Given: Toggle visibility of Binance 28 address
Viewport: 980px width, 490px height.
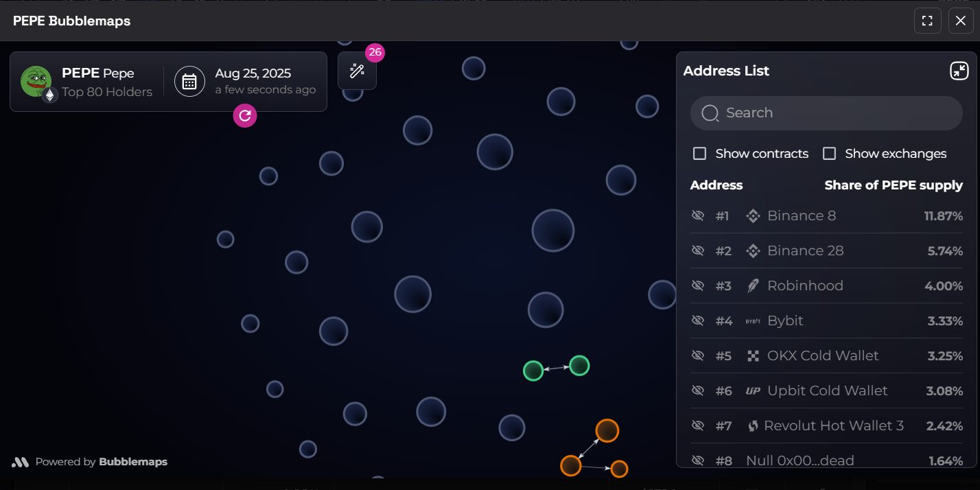Looking at the screenshot, I should coord(698,251).
